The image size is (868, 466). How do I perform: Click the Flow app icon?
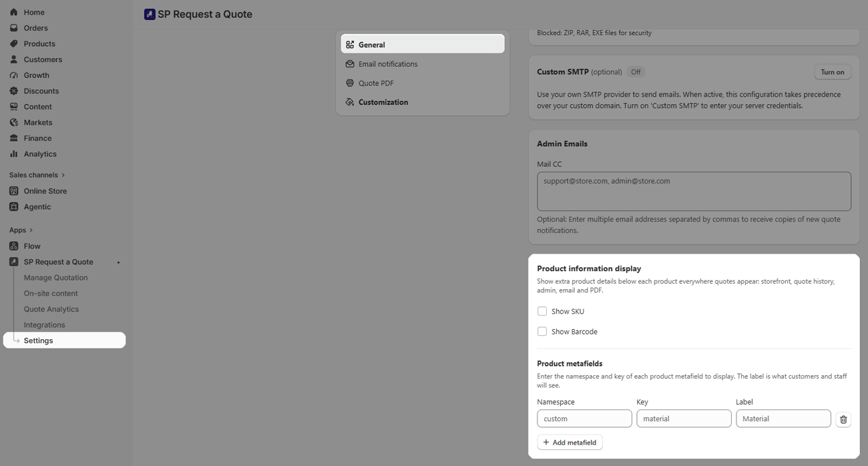tap(13, 246)
